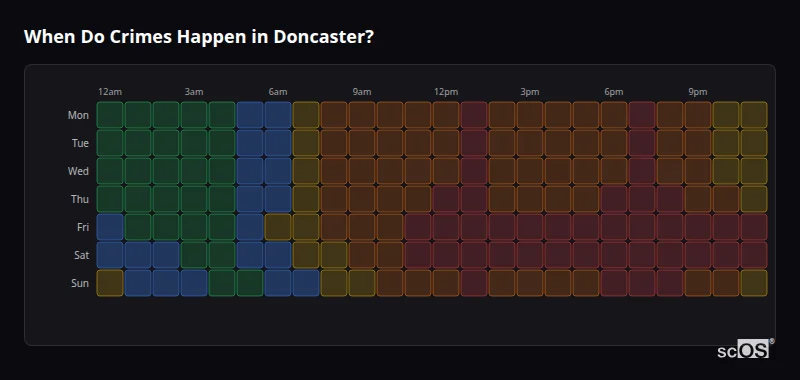Viewport: 800px width, 380px height.
Task: Select the Sunday 6pm heatmap cell
Action: [614, 283]
